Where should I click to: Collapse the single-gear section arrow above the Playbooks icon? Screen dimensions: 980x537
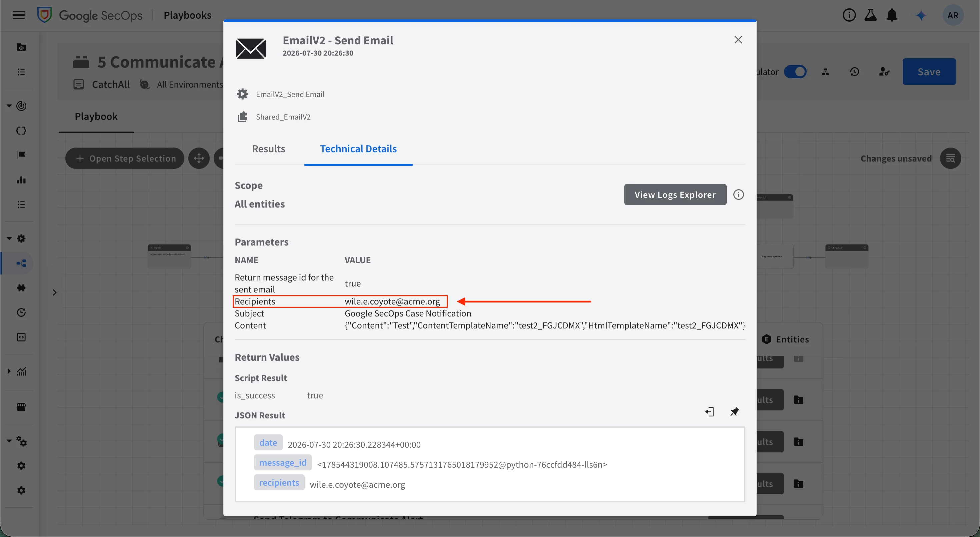pyautogui.click(x=9, y=239)
